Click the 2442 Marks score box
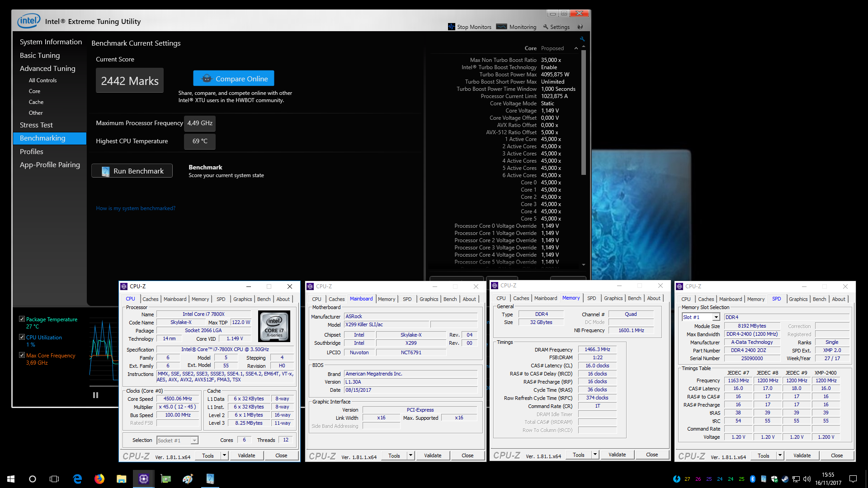Image resolution: width=868 pixels, height=488 pixels. [130, 81]
